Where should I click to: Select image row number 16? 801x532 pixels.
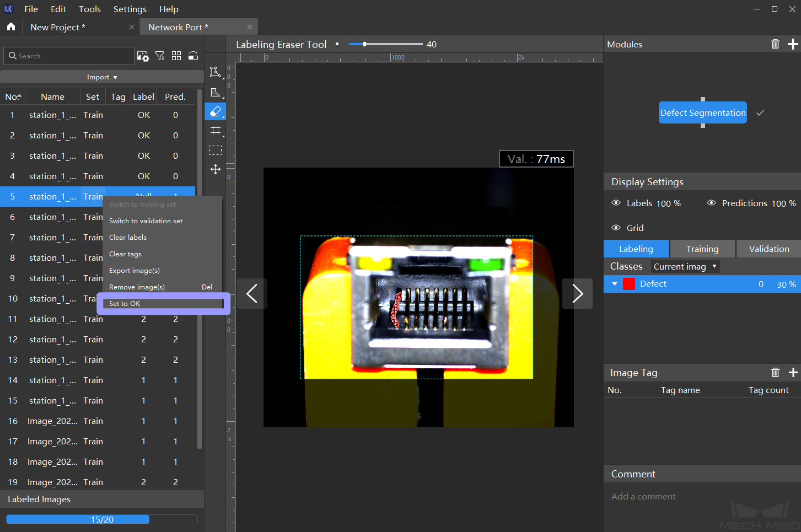(x=98, y=421)
